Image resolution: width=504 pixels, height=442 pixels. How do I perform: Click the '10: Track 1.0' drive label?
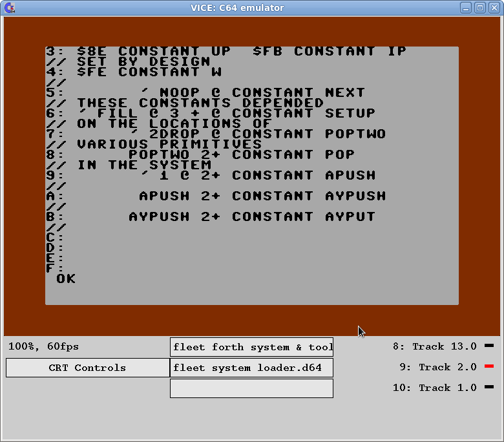(x=434, y=388)
